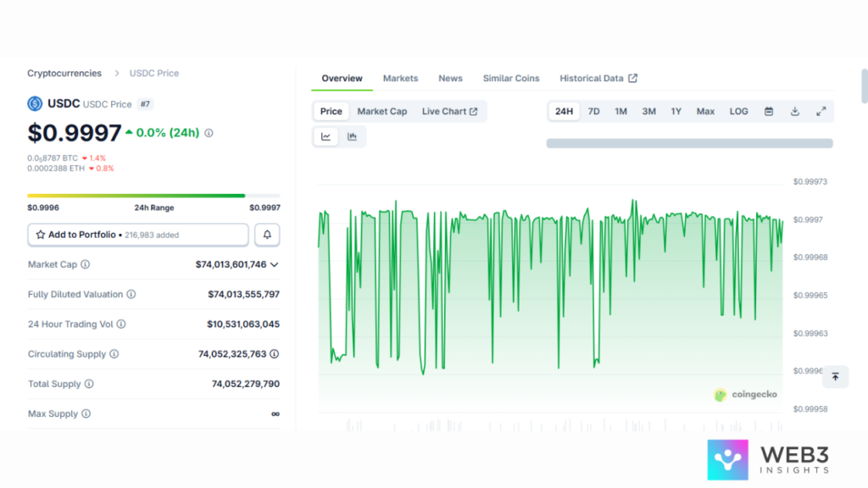The image size is (868, 488).
Task: Select the 1Y time range
Action: pyautogui.click(x=676, y=111)
